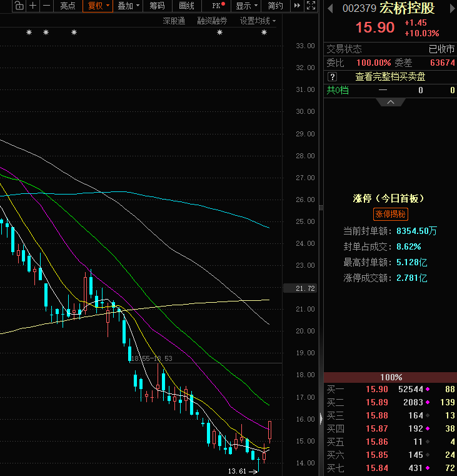Viewport: 457px width, 476px height.
Task: Click the 33.00 price axis label
Action: point(305,46)
